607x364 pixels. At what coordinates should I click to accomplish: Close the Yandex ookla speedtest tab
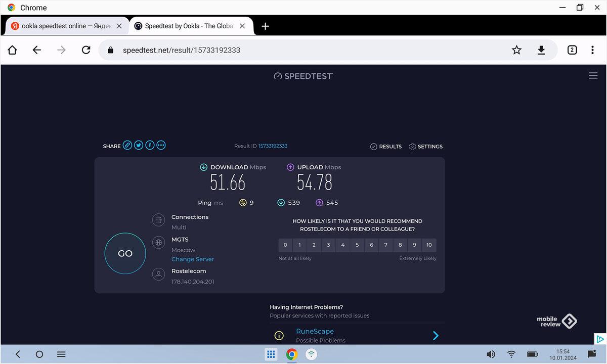point(119,26)
